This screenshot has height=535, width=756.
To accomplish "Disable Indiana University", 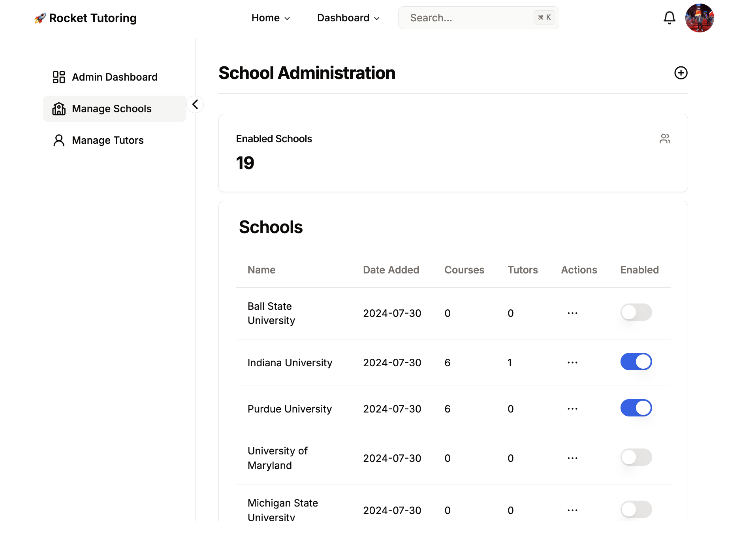I will coord(636,362).
